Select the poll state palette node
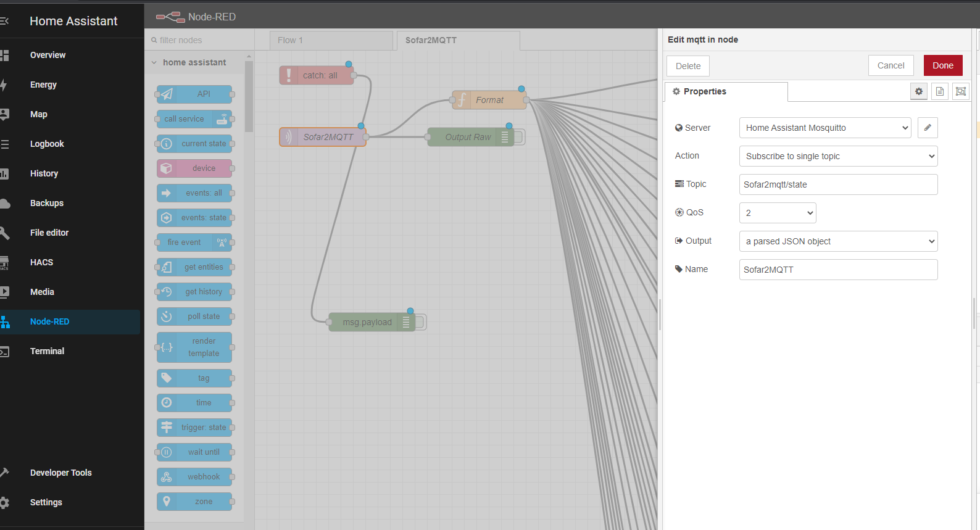The image size is (980, 530). [x=194, y=317]
